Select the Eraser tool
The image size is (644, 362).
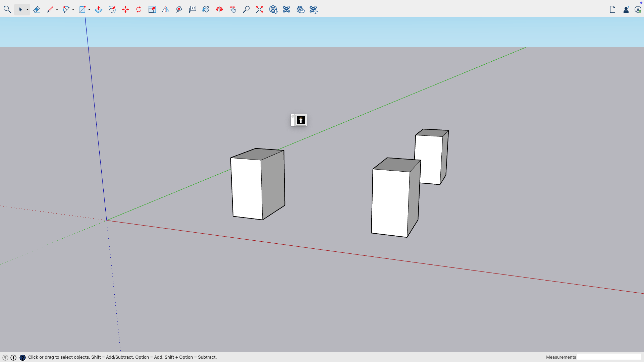point(37,9)
